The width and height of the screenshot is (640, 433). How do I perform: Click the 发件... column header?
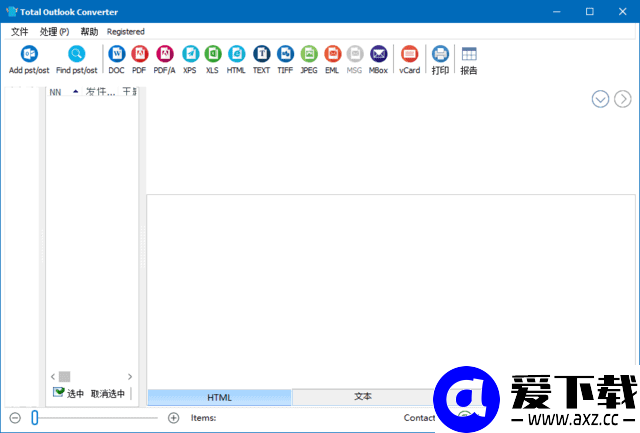click(100, 92)
